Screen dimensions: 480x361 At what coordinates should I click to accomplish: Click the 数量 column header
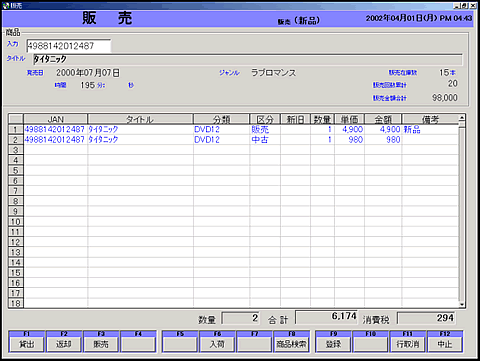[x=322, y=119]
